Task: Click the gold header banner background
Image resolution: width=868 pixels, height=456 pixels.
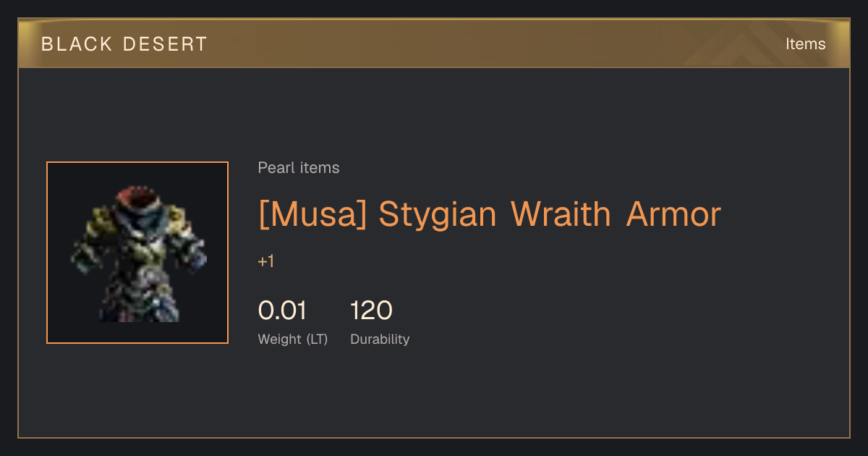Action: 434,43
